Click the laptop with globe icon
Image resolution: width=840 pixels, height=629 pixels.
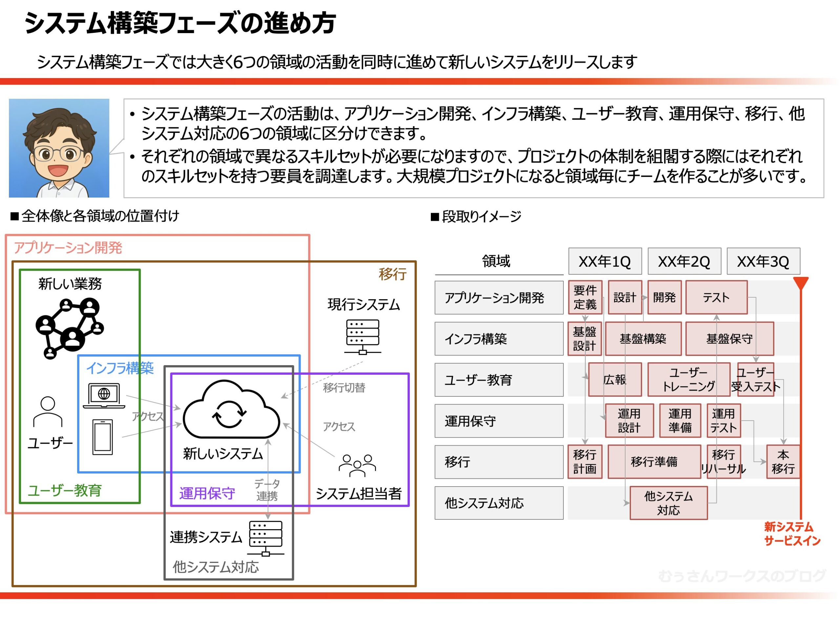pyautogui.click(x=104, y=395)
